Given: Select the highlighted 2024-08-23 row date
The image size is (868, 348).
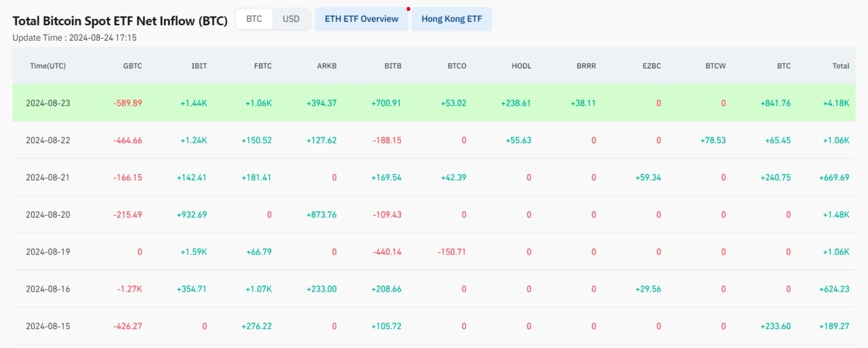Looking at the screenshot, I should pos(47,103).
